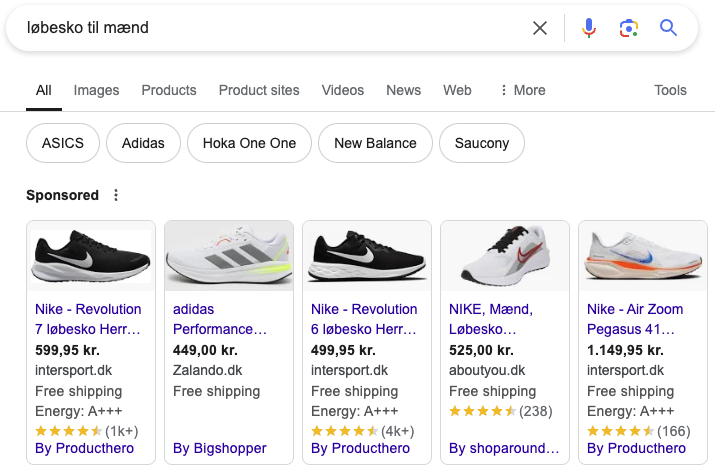Open the News tab
Screen dimensions: 715x470
point(404,90)
